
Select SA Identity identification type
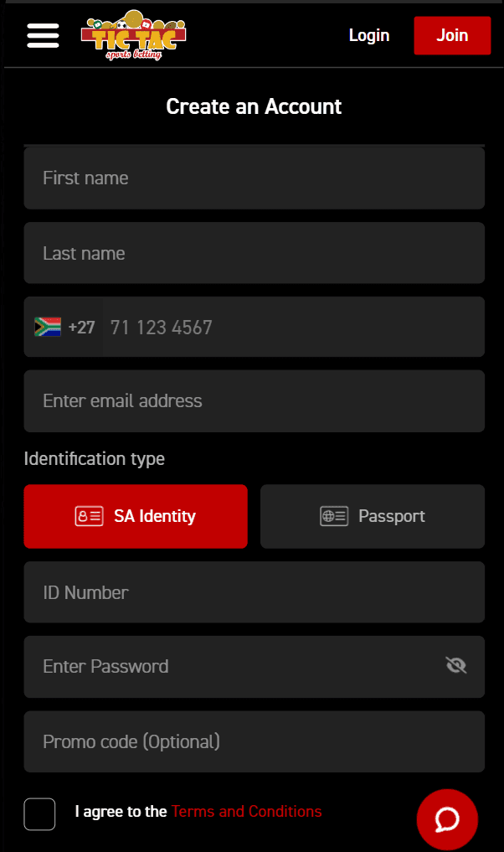(x=136, y=516)
